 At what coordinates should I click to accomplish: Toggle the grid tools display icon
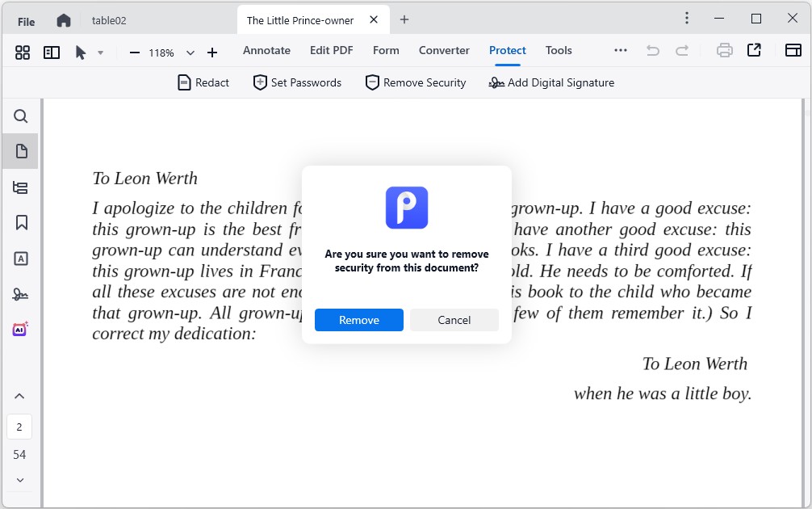pos(22,52)
